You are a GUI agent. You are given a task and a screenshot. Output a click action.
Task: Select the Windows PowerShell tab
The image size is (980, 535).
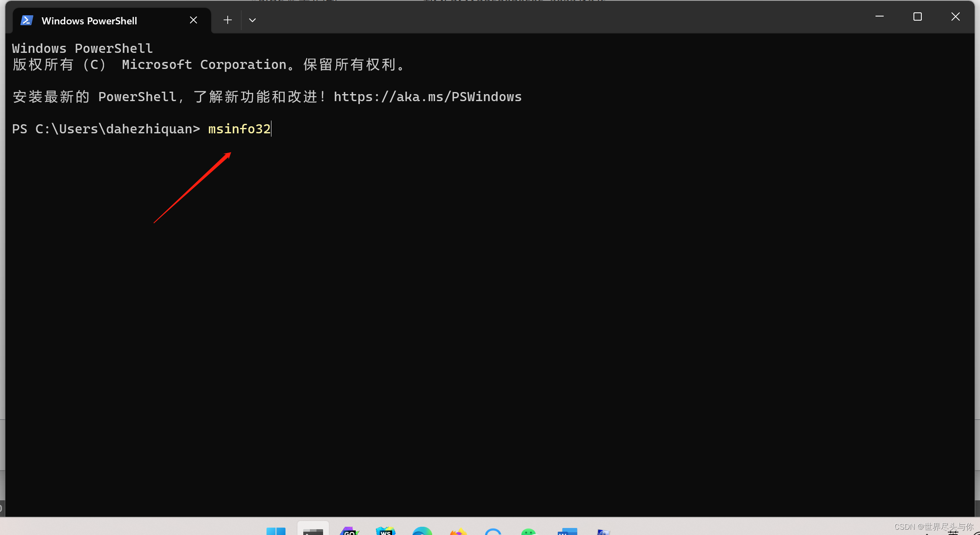pos(112,20)
